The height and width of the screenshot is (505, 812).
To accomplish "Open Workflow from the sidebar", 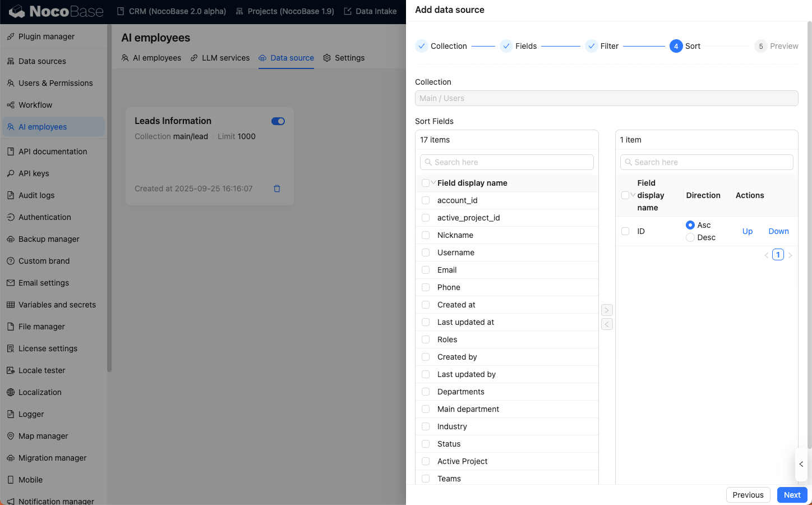I will (x=35, y=105).
